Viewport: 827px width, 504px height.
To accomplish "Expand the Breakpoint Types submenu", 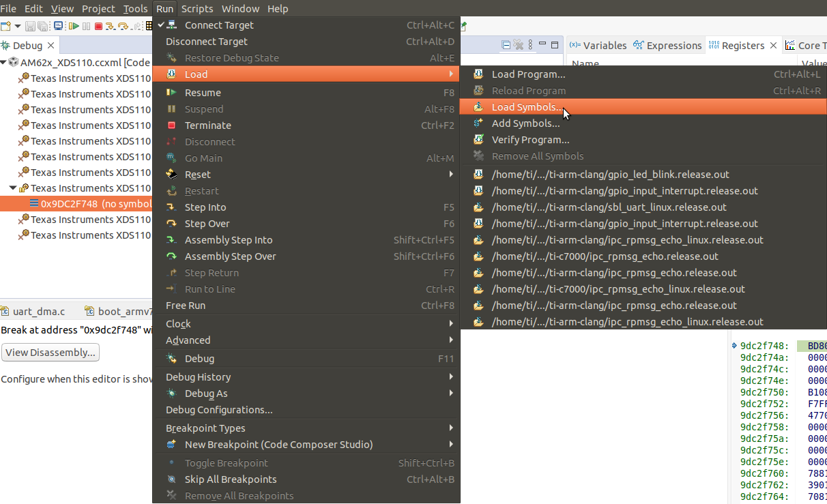I will (x=205, y=428).
